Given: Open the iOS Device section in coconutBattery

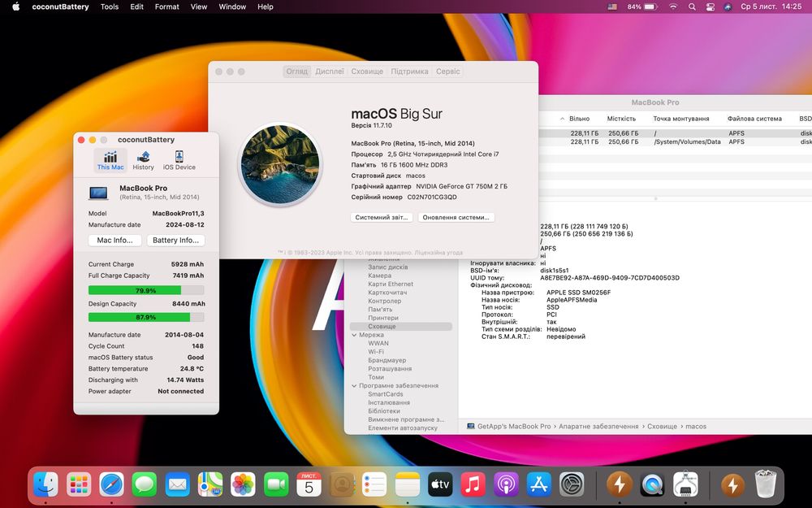Looking at the screenshot, I should pos(179,160).
